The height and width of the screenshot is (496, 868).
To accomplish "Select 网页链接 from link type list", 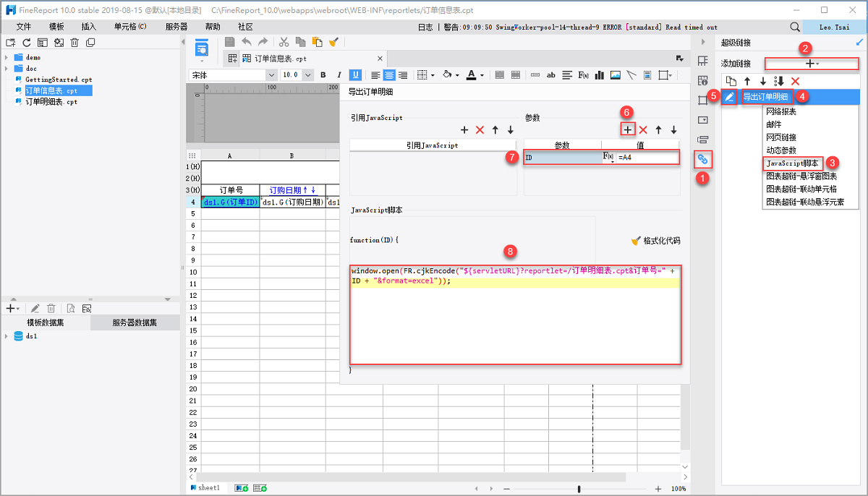I will point(781,137).
